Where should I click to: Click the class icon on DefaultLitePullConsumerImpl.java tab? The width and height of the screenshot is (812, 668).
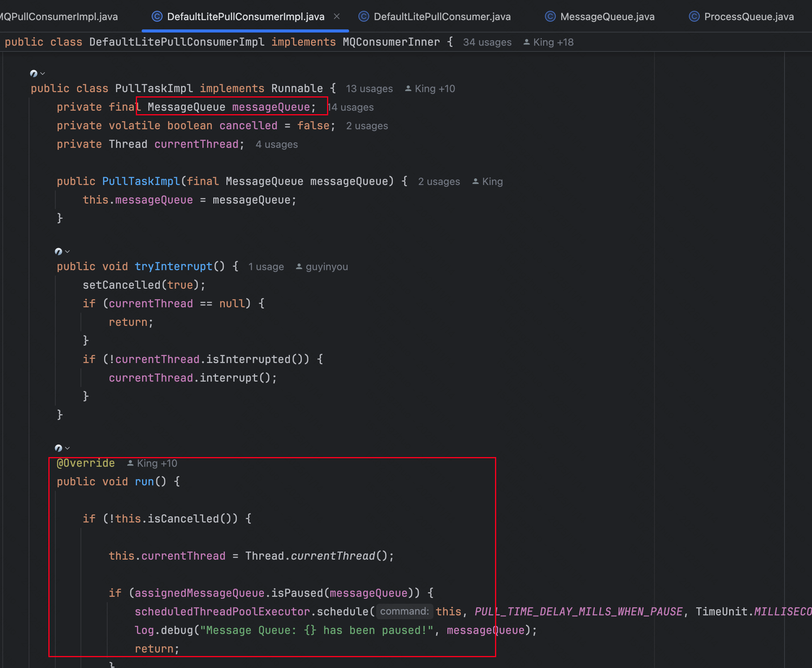157,17
